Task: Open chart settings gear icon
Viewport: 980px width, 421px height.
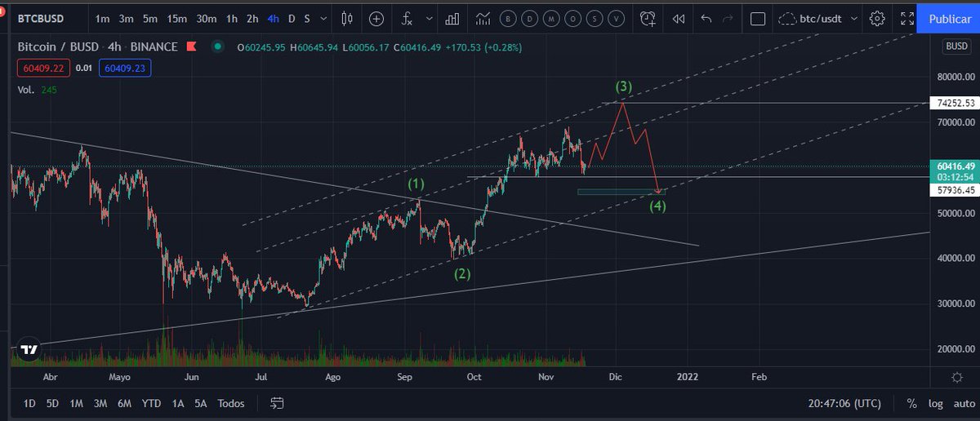Action: pyautogui.click(x=877, y=18)
